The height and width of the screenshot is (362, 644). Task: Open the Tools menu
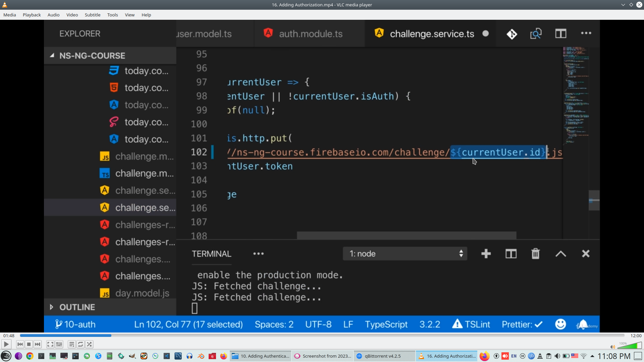point(112,15)
